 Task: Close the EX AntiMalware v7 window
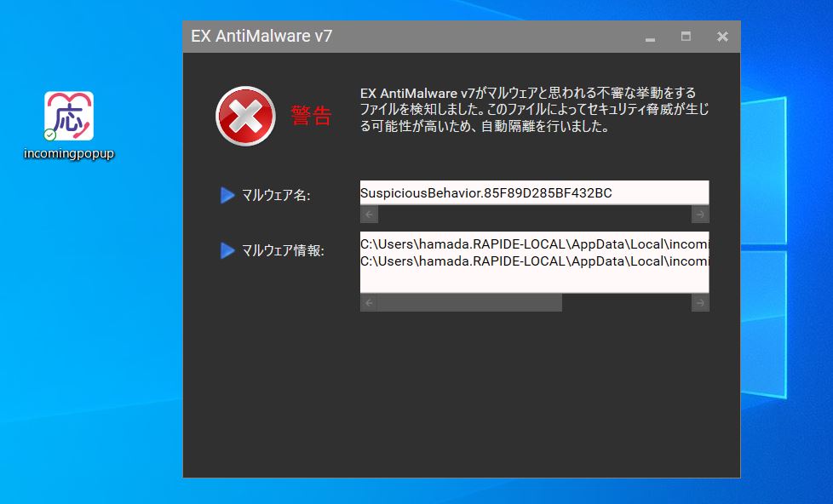722,37
